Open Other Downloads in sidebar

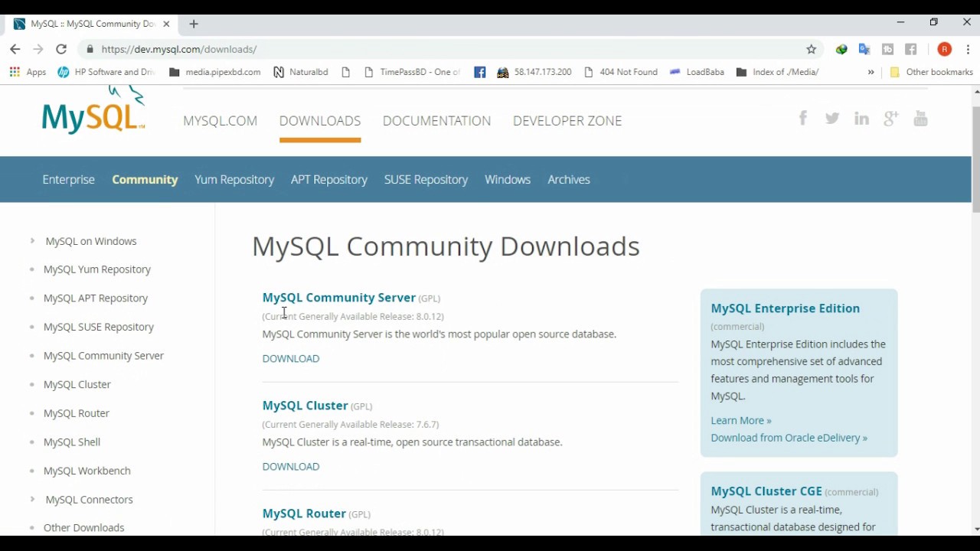click(84, 528)
